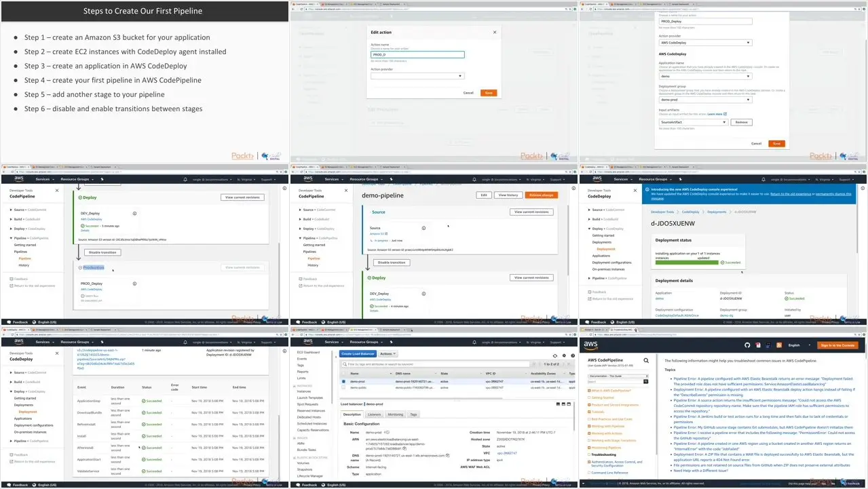The width and height of the screenshot is (868, 489).
Task: Toggle checkbox for demo-prod load balancer row
Action: (x=345, y=382)
